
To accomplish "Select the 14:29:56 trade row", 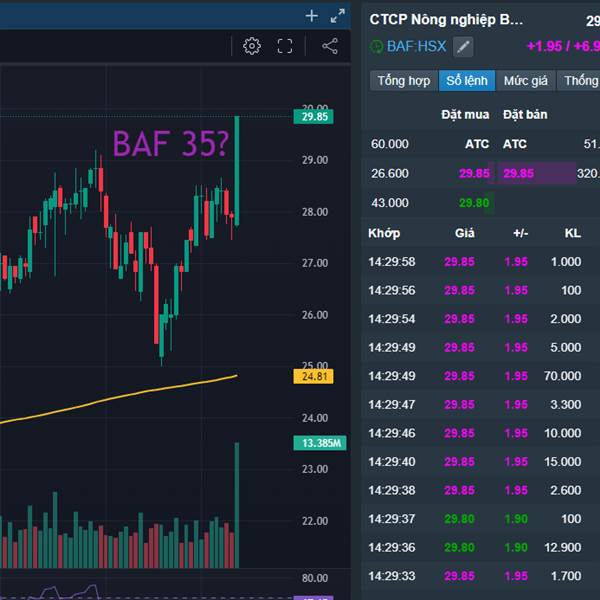I will pos(481,290).
